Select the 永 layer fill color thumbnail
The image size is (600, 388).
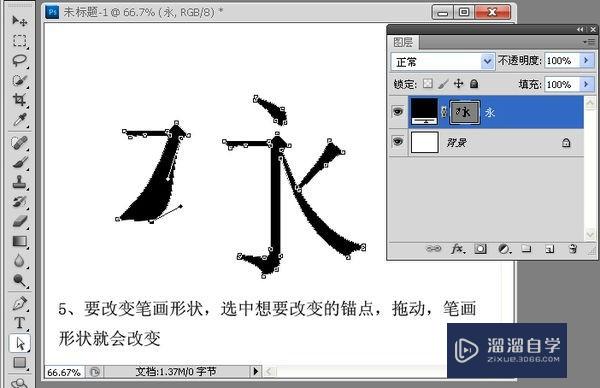(424, 111)
